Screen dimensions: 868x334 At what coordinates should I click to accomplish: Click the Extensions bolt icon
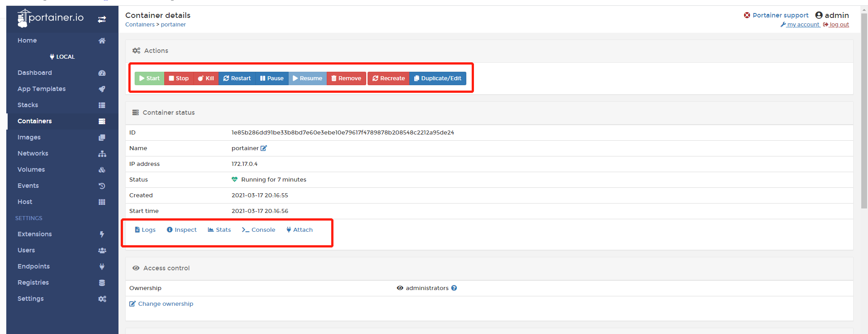click(x=102, y=234)
